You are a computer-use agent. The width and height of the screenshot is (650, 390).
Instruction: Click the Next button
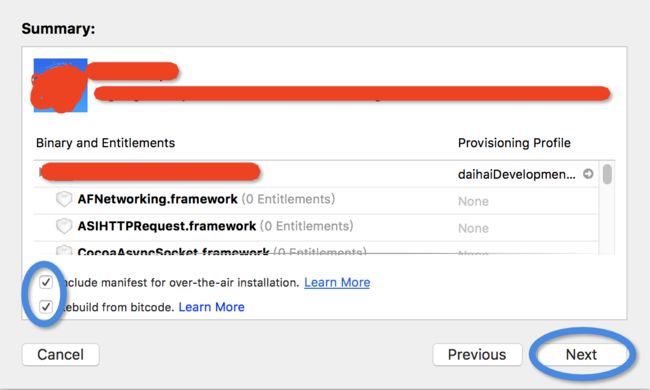[x=581, y=355]
